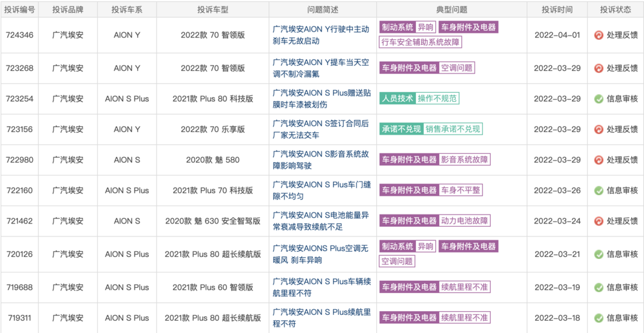Click the red status icon for complaint 721462
Image resolution: width=644 pixels, height=333 pixels.
coord(599,221)
